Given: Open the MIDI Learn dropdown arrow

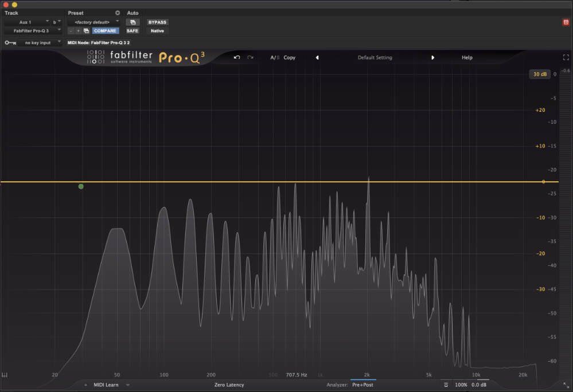Looking at the screenshot, I should tap(128, 385).
